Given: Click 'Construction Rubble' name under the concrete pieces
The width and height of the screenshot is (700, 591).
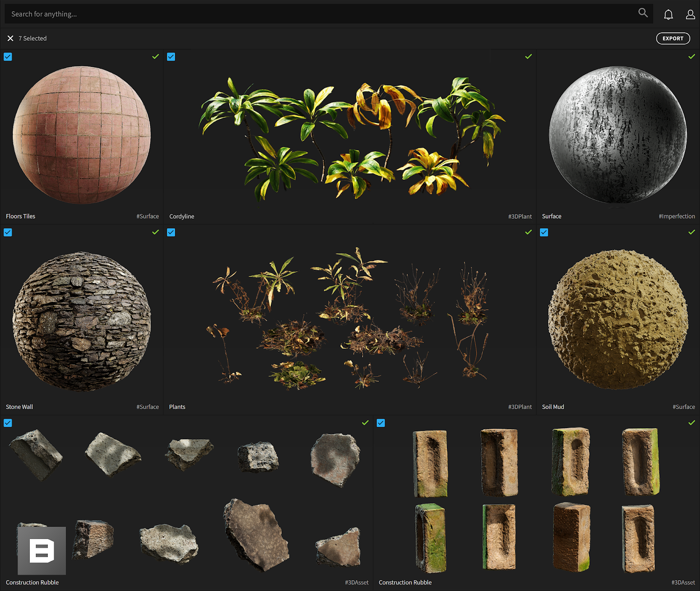Looking at the screenshot, I should click(x=32, y=582).
